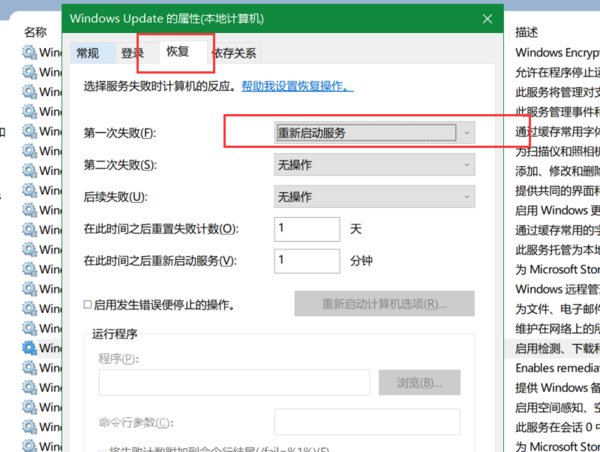Select description text Windows Encryp in services list
The width and height of the screenshot is (600, 452).
click(558, 52)
